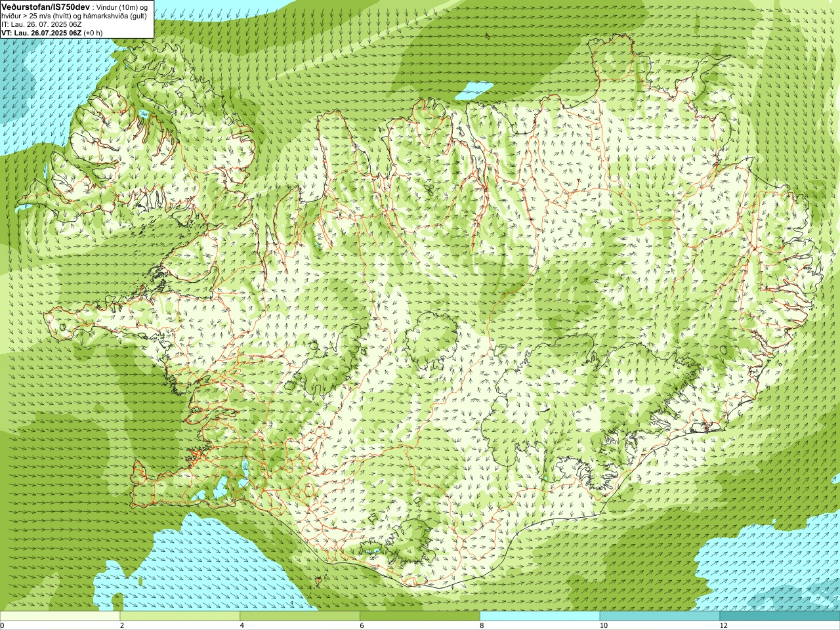This screenshot has width=840, height=630.
Task: Click the 'IT: Lau. 26. 07. 2025 06Z' line
Action: point(41,24)
